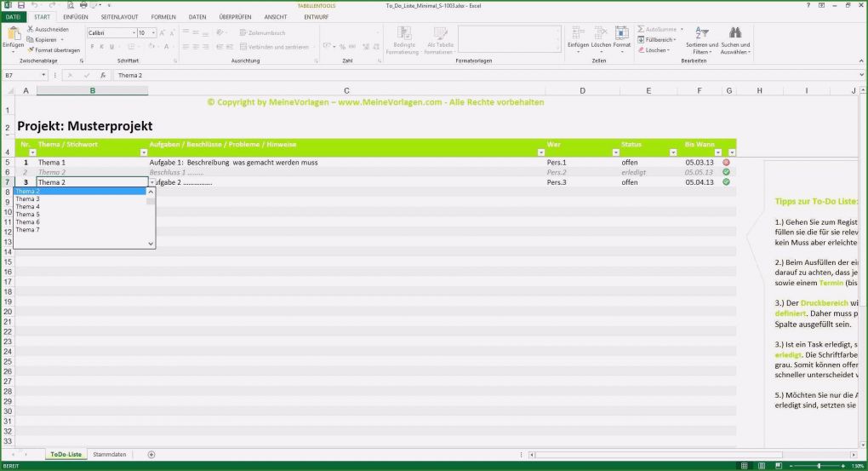The width and height of the screenshot is (868, 471).
Task: Click the Suchen und Auswählen binoculars icon
Action: tap(734, 34)
